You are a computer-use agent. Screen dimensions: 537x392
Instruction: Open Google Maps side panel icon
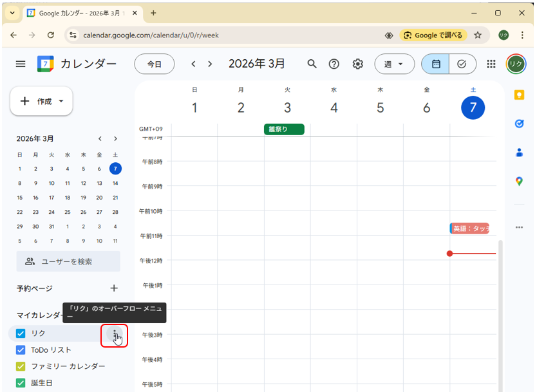pos(519,182)
